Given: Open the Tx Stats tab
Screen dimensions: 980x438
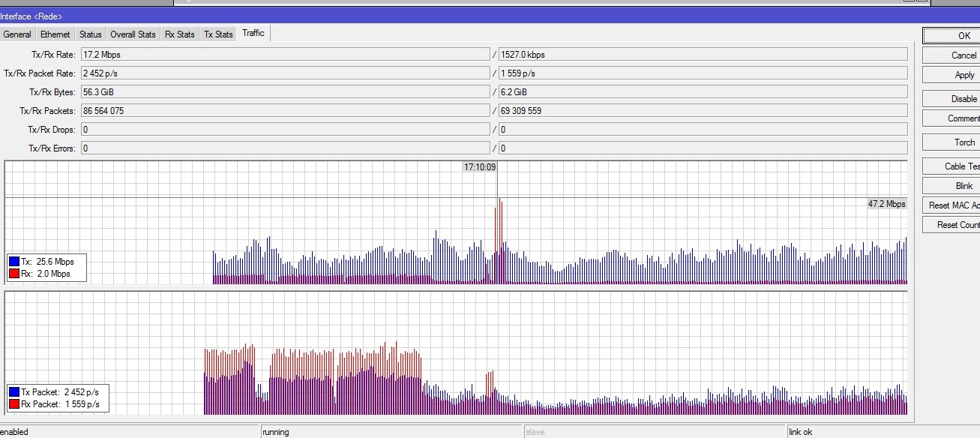Looking at the screenshot, I should pos(218,34).
